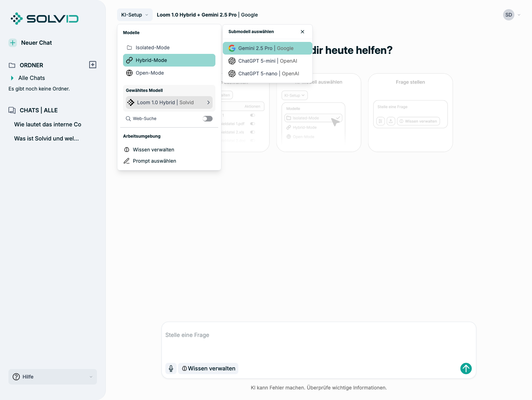The image size is (532, 400).
Task: Click the OpenAI icon for ChatGPT 5-nano
Action: [x=232, y=74]
